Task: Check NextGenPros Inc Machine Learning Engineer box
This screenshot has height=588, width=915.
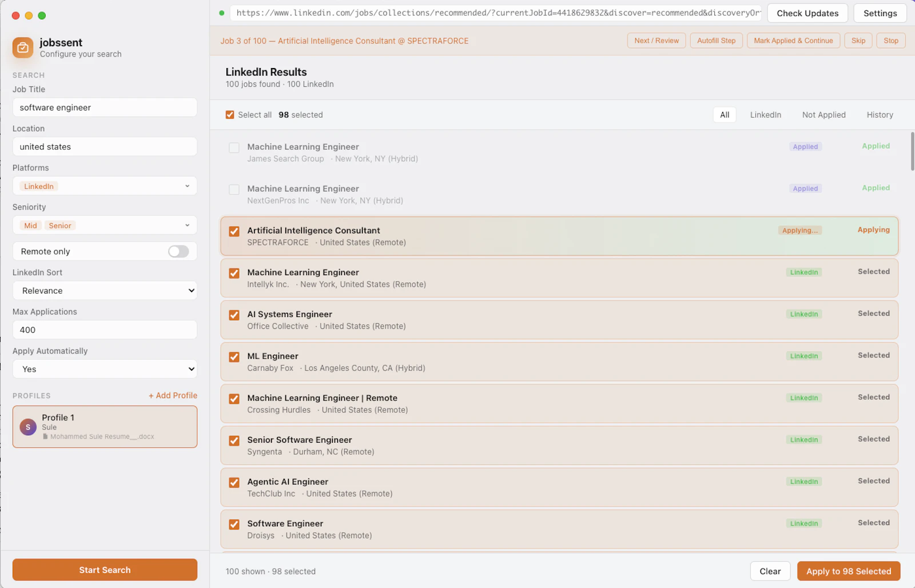Action: 234,189
